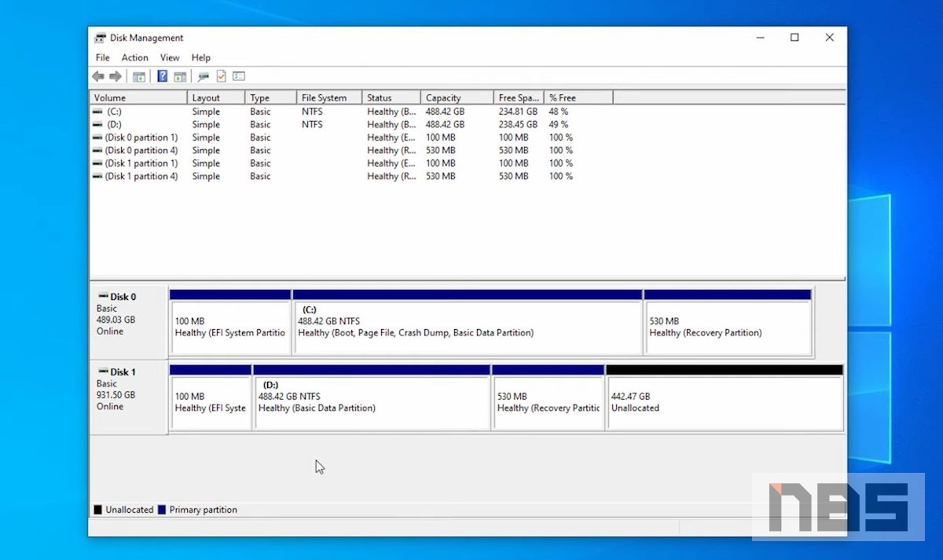Select the Disk 1 partition 4 row
The height and width of the screenshot is (560, 943).
coord(141,177)
